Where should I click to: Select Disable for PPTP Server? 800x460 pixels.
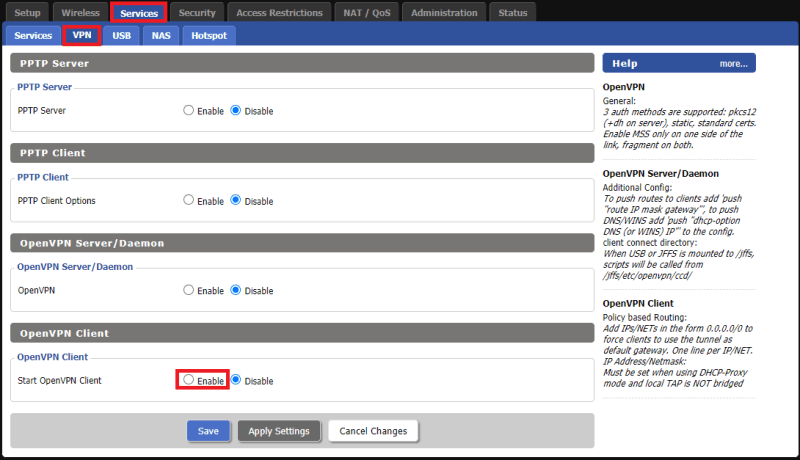point(236,111)
